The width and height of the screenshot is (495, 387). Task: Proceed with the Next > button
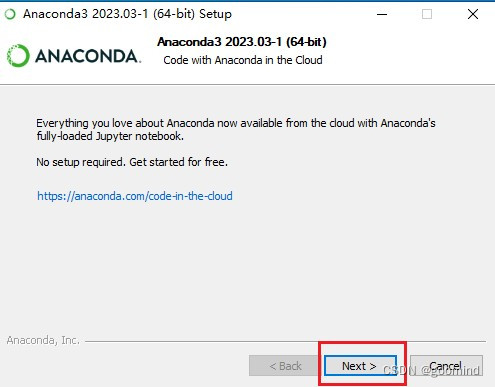point(360,366)
